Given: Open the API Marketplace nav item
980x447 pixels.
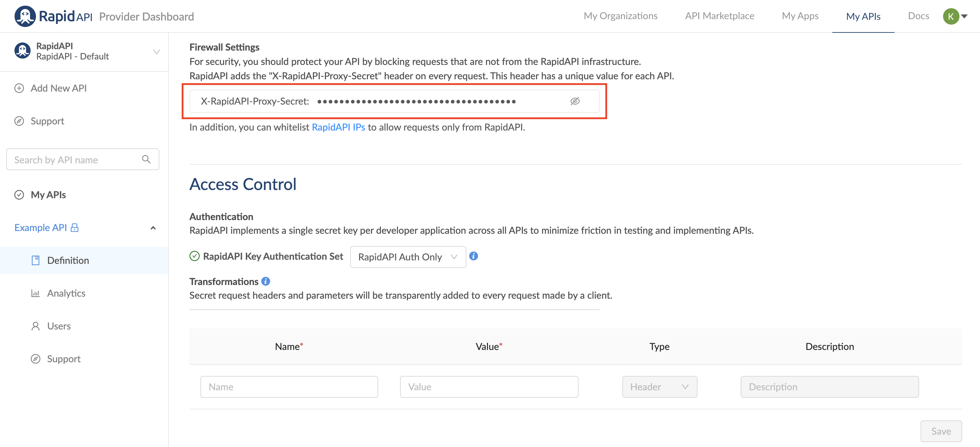Looking at the screenshot, I should click(719, 16).
